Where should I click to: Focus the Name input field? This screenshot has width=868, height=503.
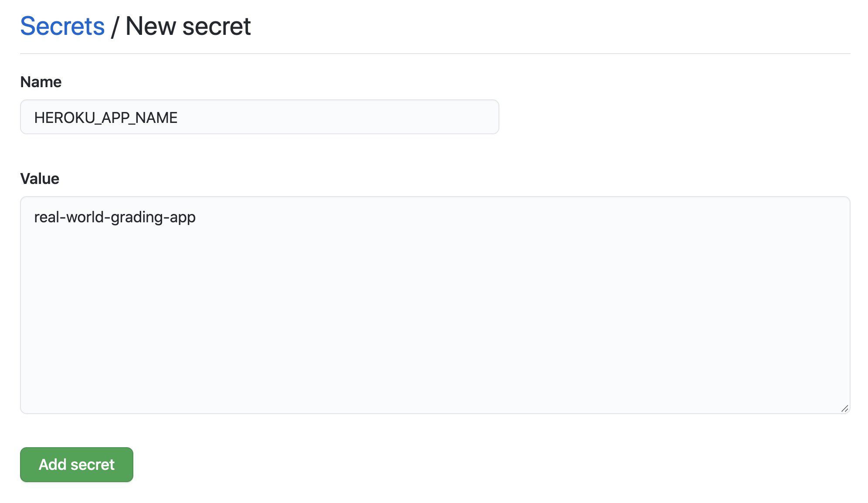(x=259, y=117)
